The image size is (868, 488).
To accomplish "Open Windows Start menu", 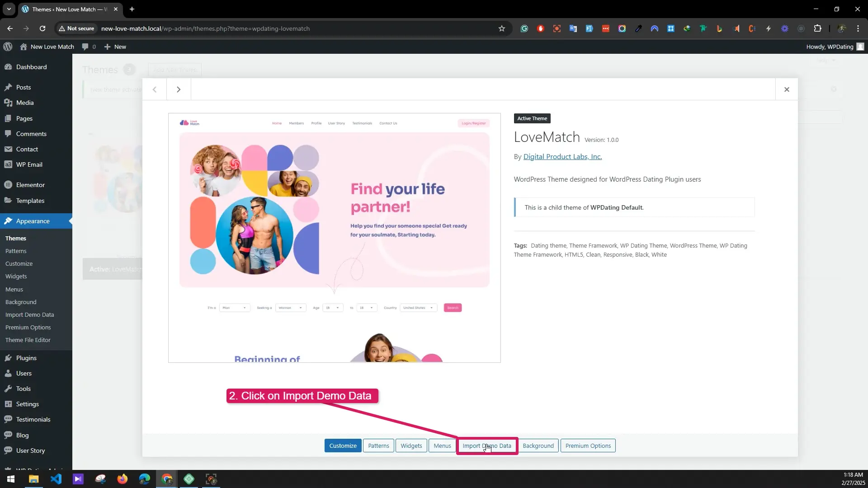I will (11, 479).
